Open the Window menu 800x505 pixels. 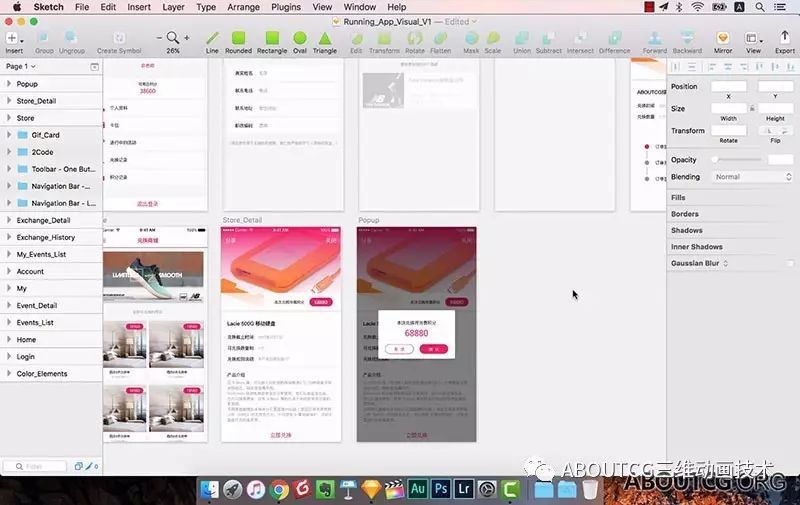(x=360, y=7)
